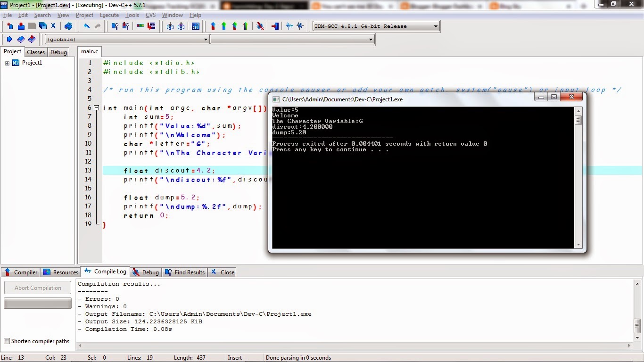The height and width of the screenshot is (362, 644).
Task: Toggle the Shorten compiler paths checkbox
Action: [x=7, y=341]
